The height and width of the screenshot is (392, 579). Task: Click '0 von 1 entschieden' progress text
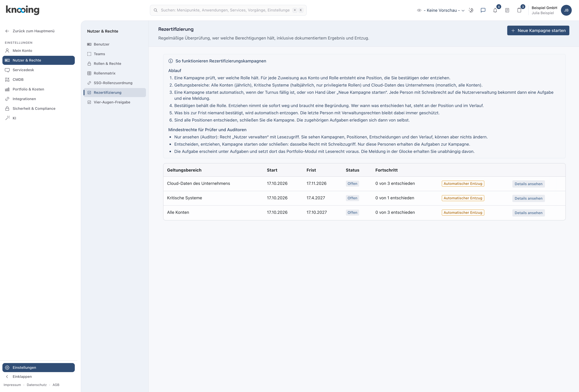click(395, 198)
